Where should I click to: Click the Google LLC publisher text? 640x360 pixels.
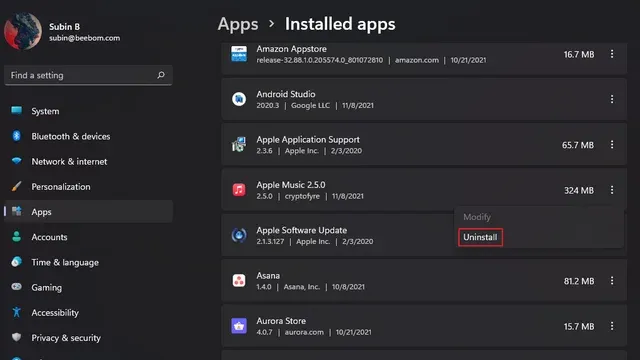311,105
